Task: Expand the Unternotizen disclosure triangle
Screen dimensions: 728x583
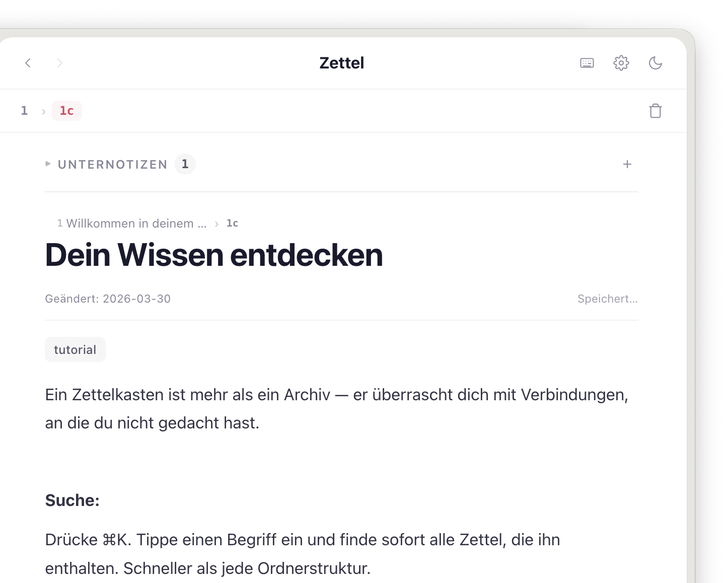Action: tap(48, 164)
